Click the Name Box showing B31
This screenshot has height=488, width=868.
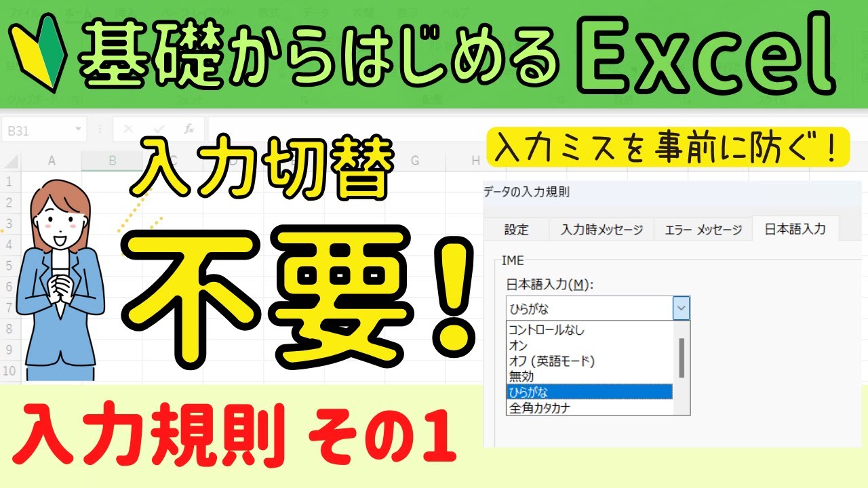click(44, 130)
